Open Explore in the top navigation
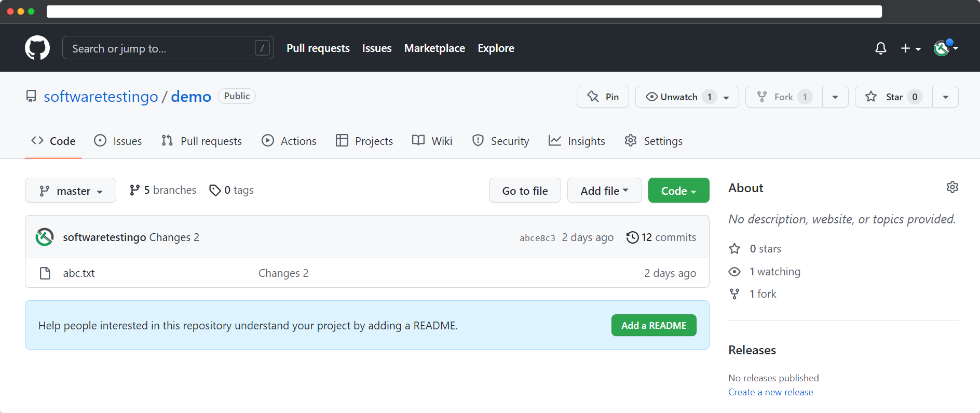 pyautogui.click(x=496, y=48)
